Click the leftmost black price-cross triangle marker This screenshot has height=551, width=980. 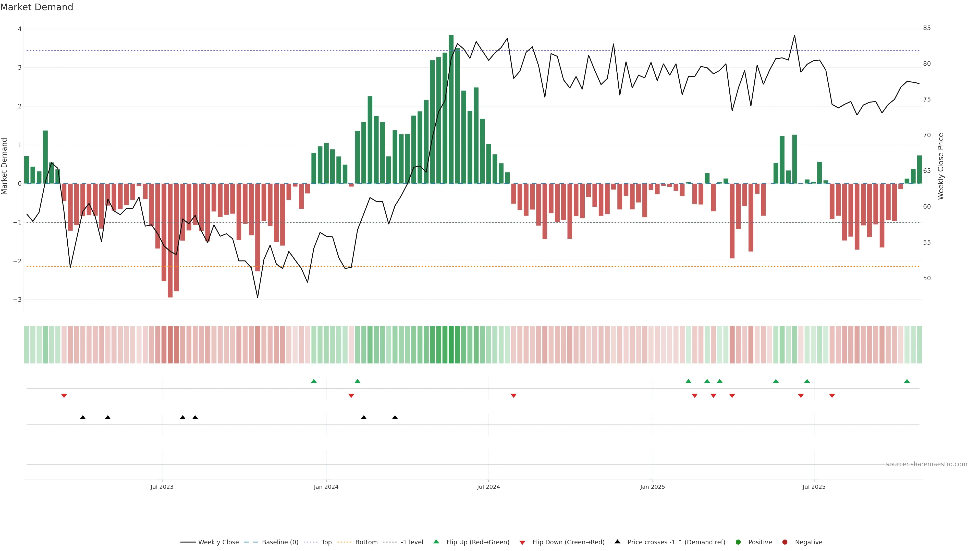(x=82, y=418)
